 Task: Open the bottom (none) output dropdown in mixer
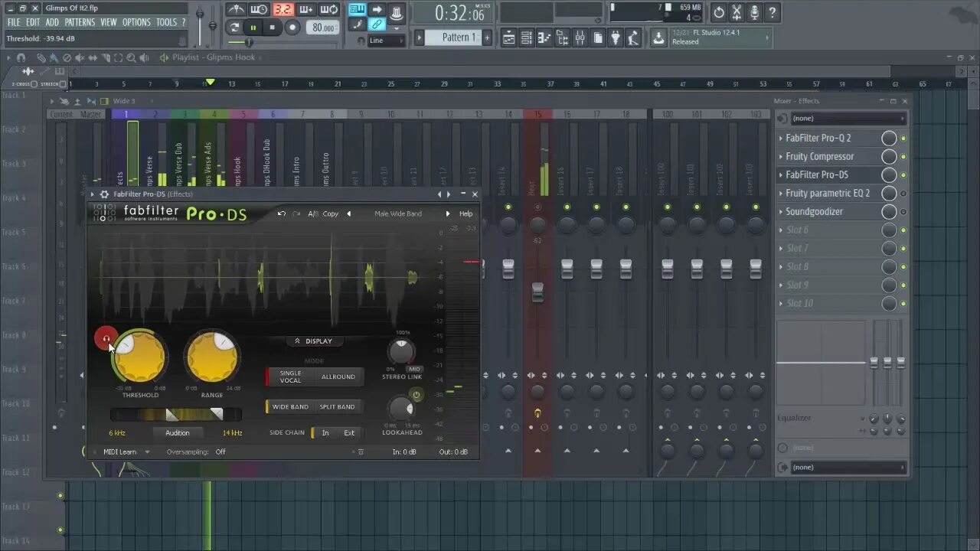[848, 468]
